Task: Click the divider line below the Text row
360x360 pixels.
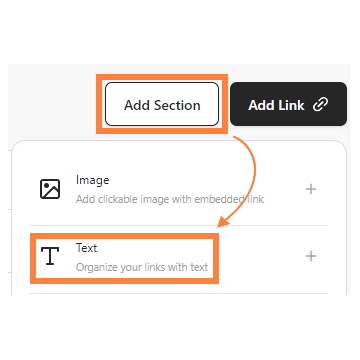Action: [178, 294]
